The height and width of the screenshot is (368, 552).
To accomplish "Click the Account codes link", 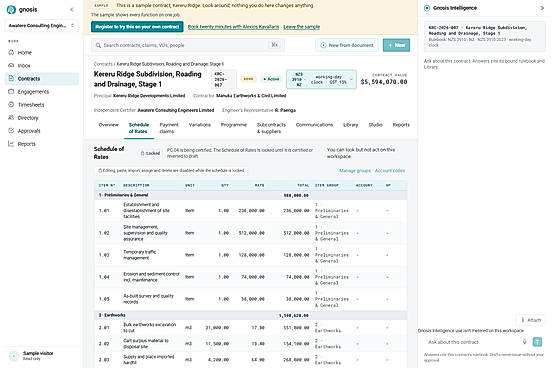I will point(390,171).
